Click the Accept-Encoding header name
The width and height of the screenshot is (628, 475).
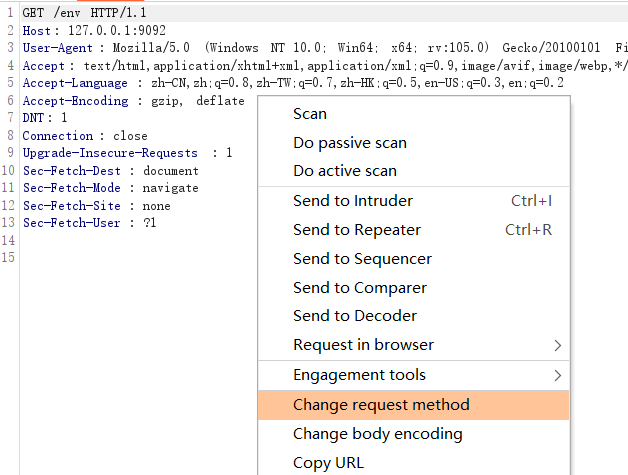(75, 101)
